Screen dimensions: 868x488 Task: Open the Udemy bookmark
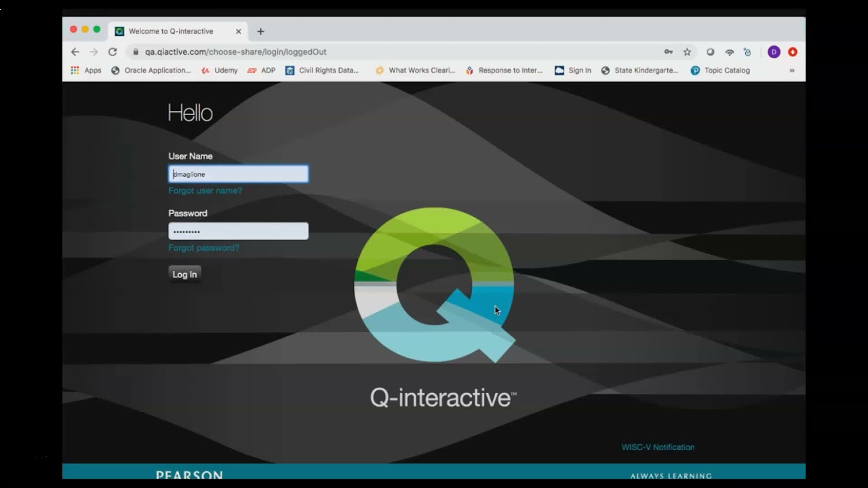220,70
